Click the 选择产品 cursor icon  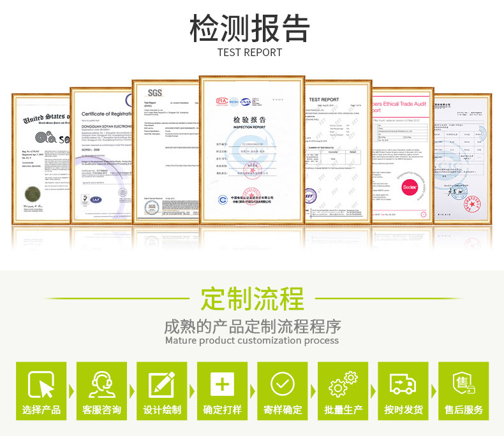click(x=41, y=384)
